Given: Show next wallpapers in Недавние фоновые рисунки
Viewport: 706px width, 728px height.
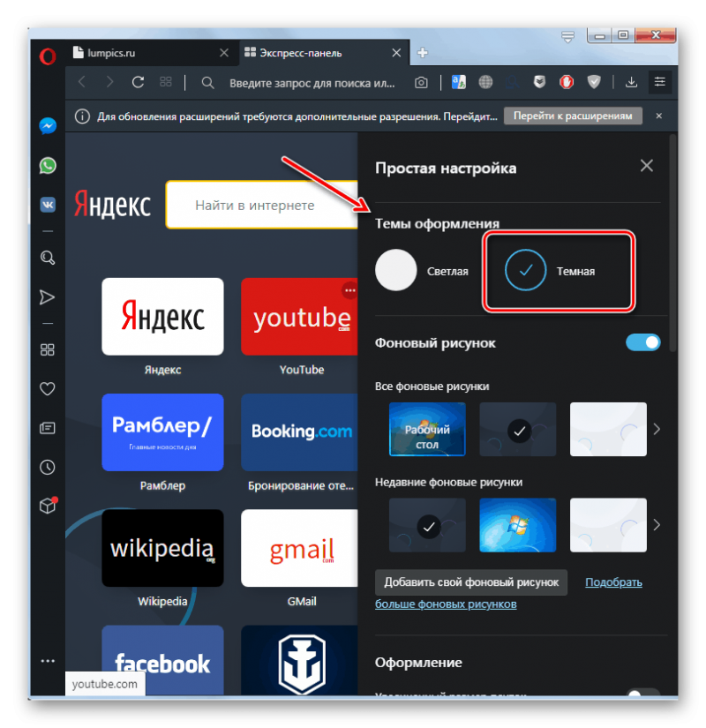Looking at the screenshot, I should coord(657,525).
